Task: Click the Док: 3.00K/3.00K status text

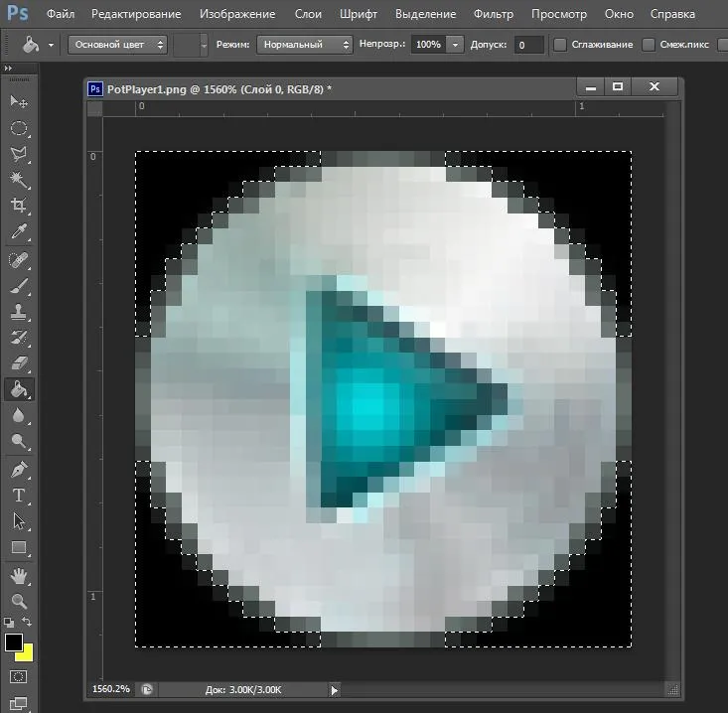Action: click(x=243, y=690)
